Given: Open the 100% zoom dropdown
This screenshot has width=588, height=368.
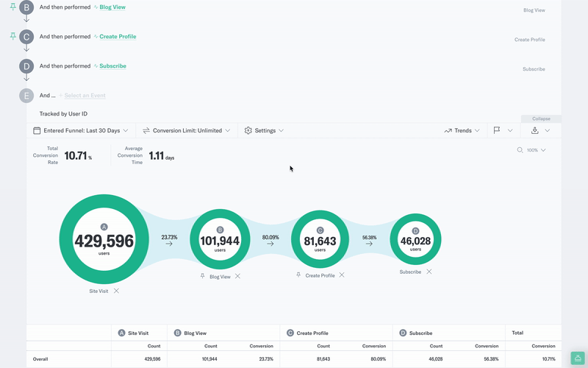Looking at the screenshot, I should pyautogui.click(x=537, y=150).
